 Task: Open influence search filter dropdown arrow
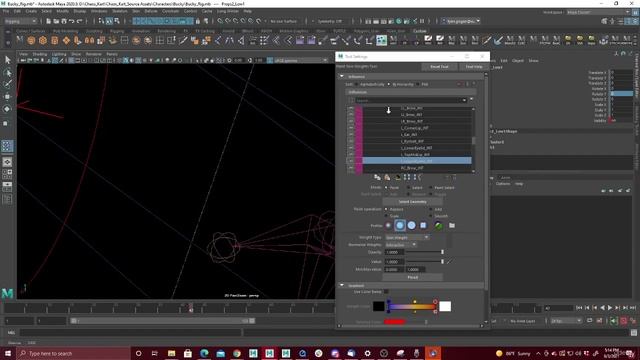click(x=464, y=100)
